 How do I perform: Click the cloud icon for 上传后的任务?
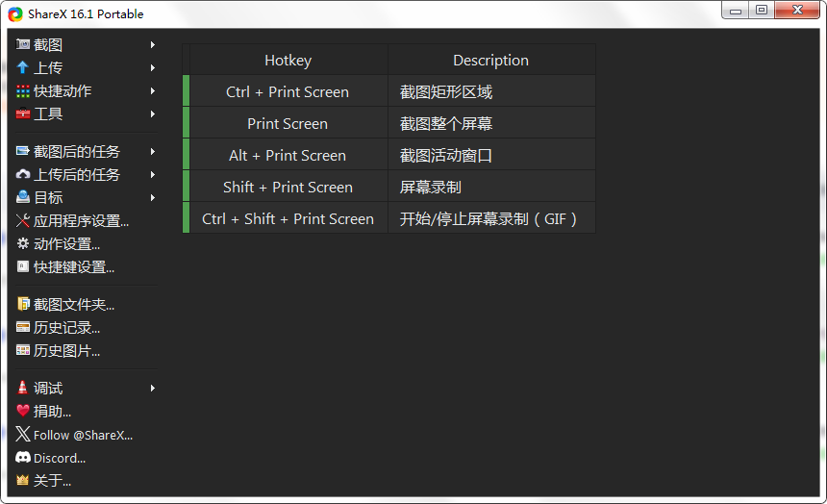point(23,175)
